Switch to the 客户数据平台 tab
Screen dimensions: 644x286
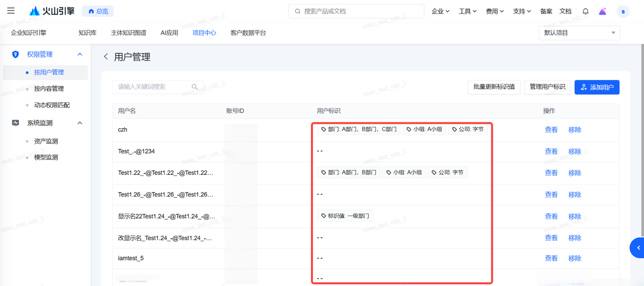pos(248,33)
